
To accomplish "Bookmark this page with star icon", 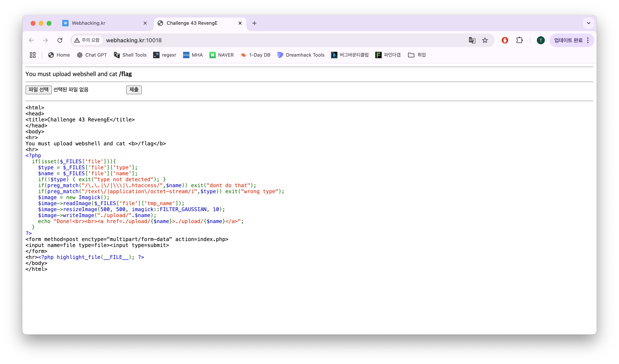I will 485,40.
